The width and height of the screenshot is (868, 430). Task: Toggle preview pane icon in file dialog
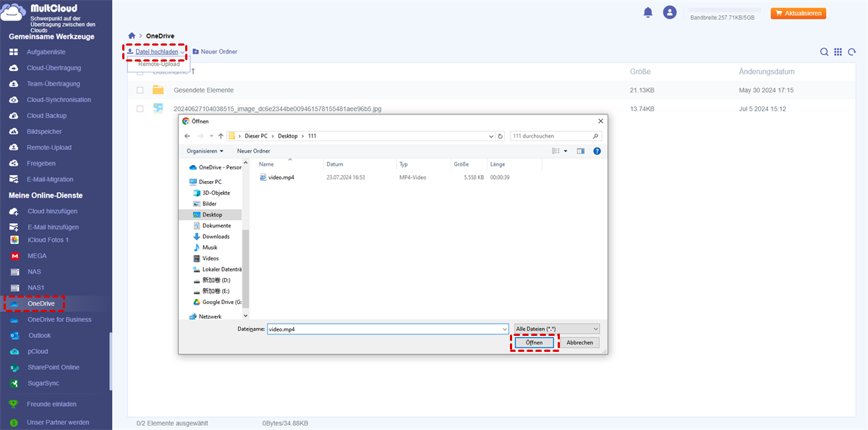pyautogui.click(x=580, y=151)
